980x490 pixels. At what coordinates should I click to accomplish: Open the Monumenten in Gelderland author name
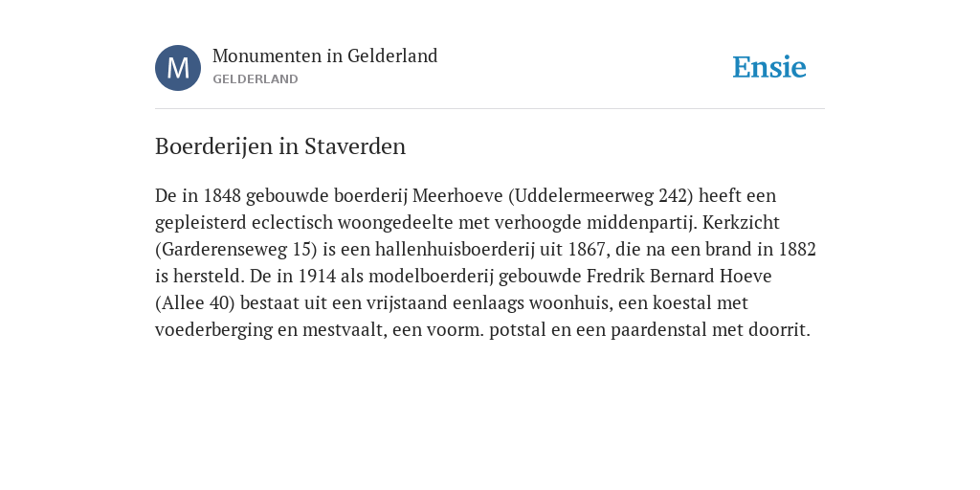click(325, 56)
